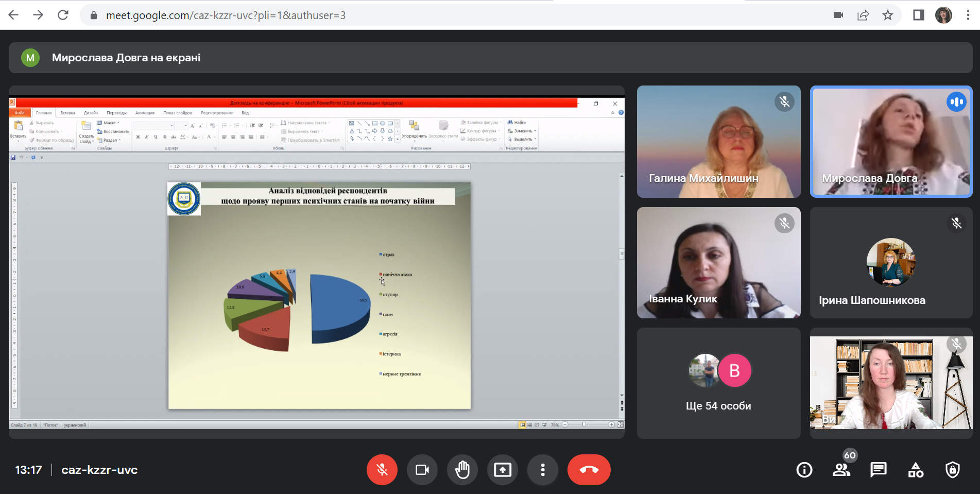This screenshot has height=494, width=980.
Task: Open the host controls shield icon
Action: point(952,470)
